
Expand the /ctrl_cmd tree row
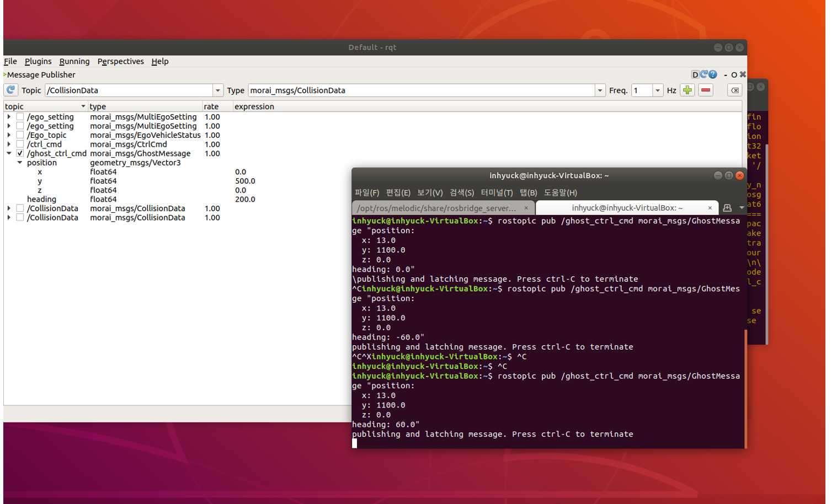tap(9, 144)
